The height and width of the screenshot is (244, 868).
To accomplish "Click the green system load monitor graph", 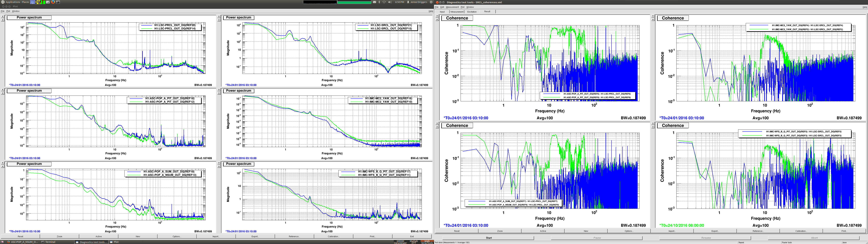I will coord(354,2).
